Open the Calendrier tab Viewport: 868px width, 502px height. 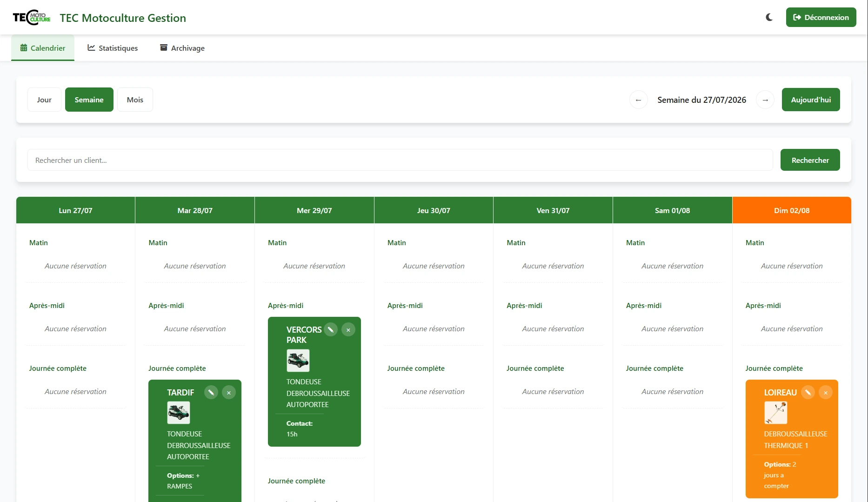(43, 48)
